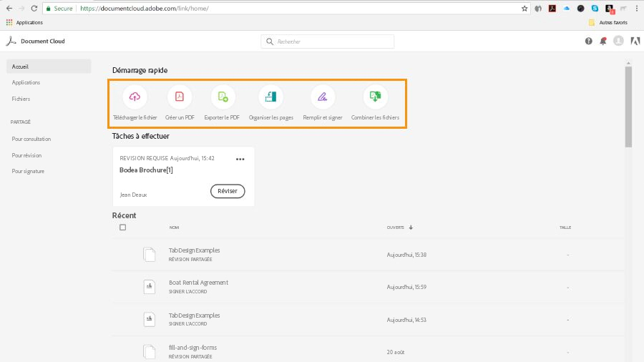Open Pour révision in the sidebar
Viewport: 644px width, 362px height.
tap(26, 155)
